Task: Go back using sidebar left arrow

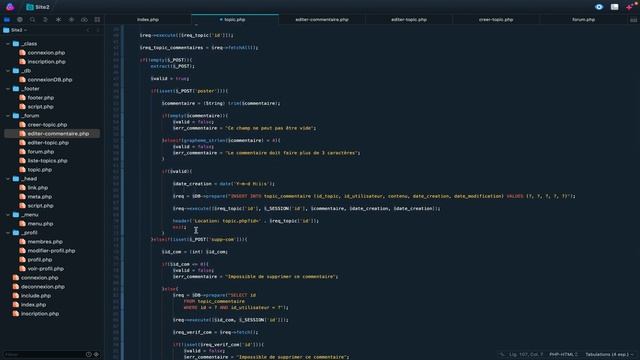Action: (88, 30)
